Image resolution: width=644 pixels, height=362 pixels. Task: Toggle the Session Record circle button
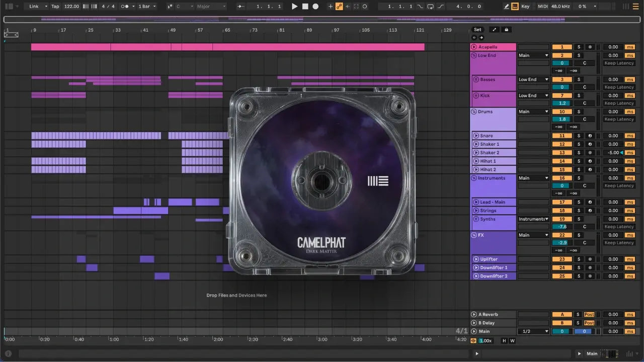click(x=365, y=7)
